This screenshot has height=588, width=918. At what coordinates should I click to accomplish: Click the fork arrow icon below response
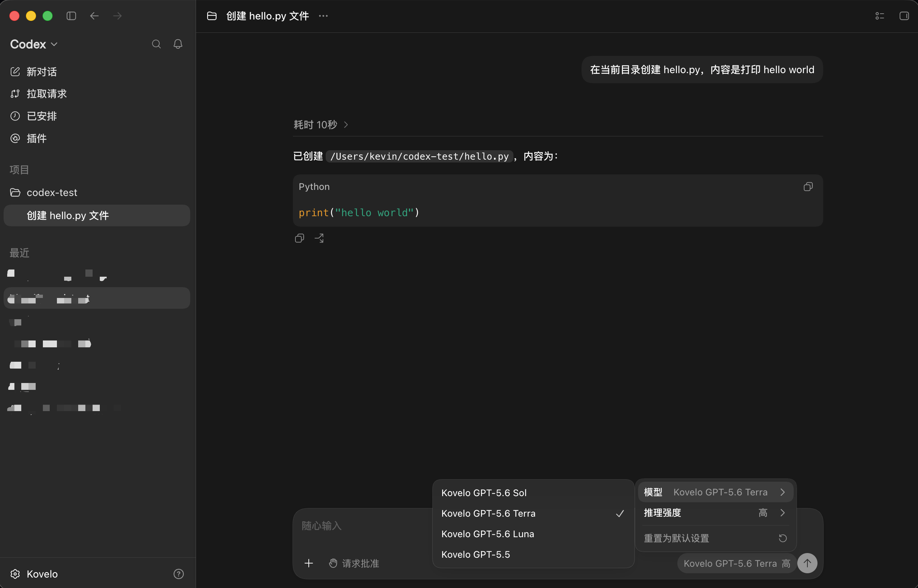319,238
